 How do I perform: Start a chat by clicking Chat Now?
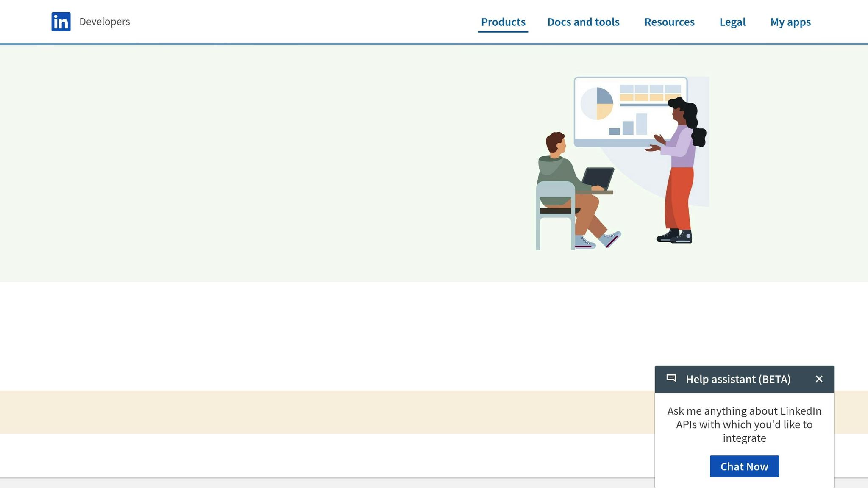point(744,466)
